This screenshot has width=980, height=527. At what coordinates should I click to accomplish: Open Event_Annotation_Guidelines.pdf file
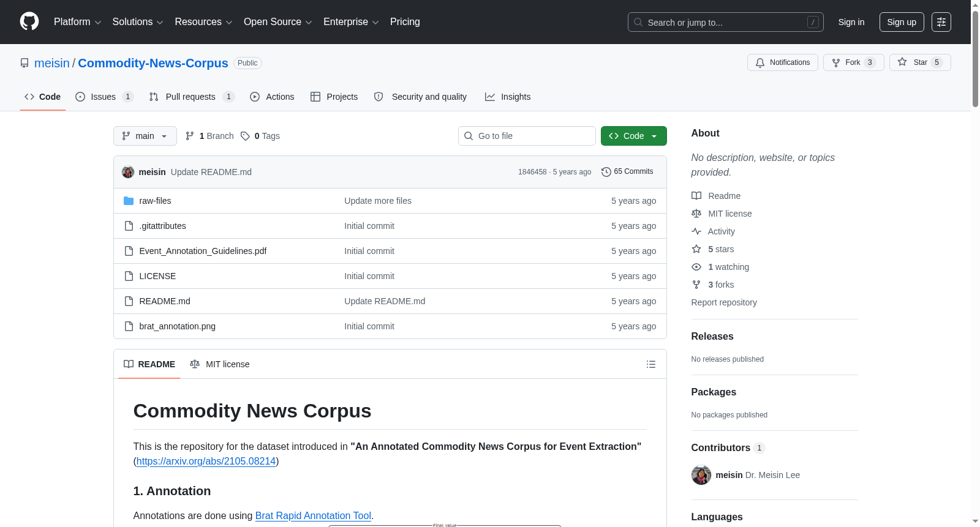click(203, 251)
